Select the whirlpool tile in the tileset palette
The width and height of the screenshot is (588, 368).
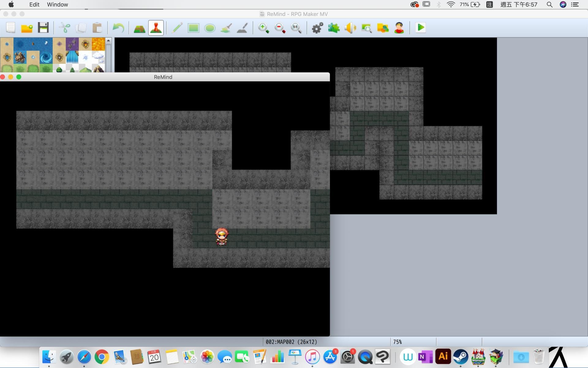46,57
